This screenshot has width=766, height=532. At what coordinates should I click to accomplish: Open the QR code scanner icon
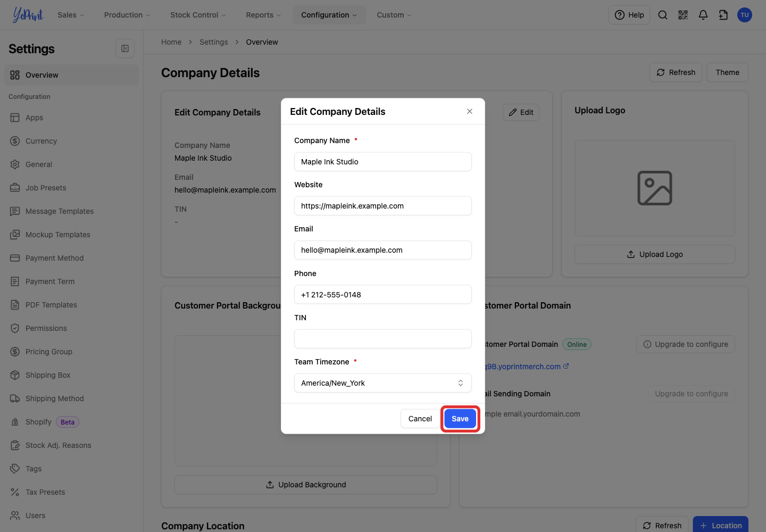683,15
